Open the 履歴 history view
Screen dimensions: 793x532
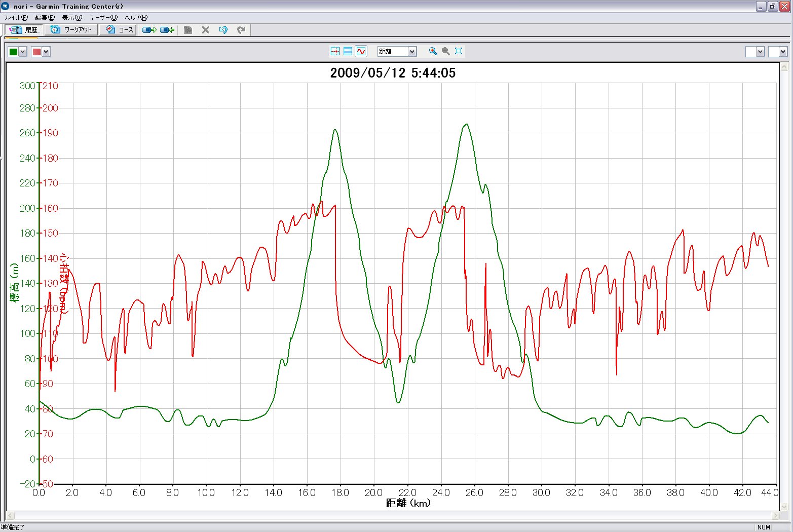click(24, 30)
